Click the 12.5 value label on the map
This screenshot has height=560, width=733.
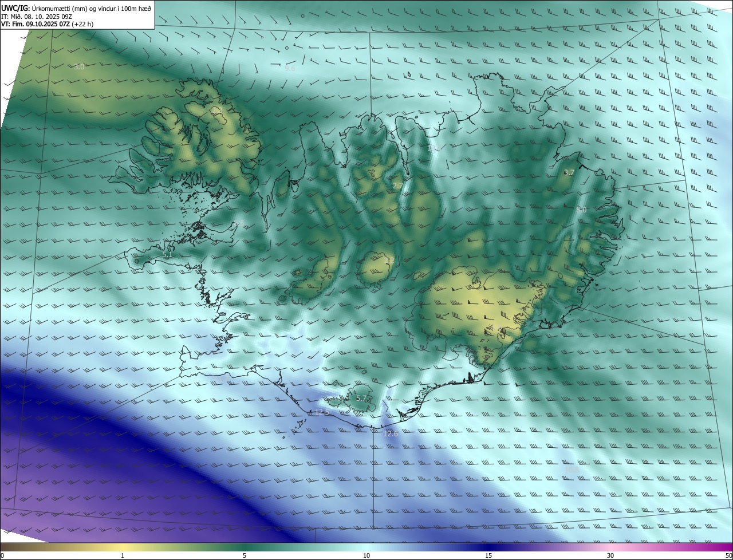click(322, 412)
